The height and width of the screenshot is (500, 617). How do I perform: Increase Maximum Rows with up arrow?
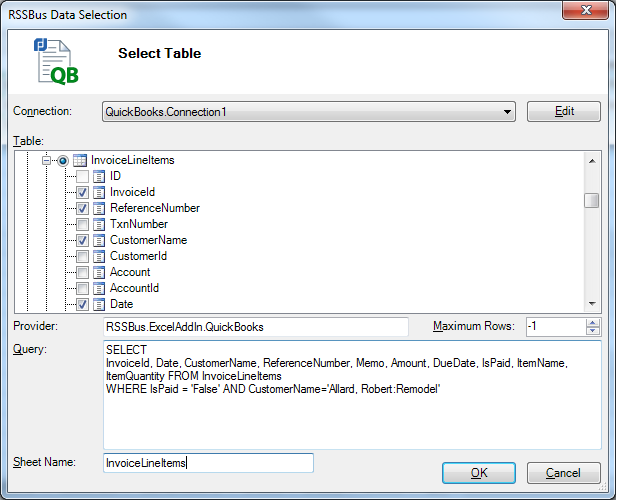pyautogui.click(x=593, y=322)
